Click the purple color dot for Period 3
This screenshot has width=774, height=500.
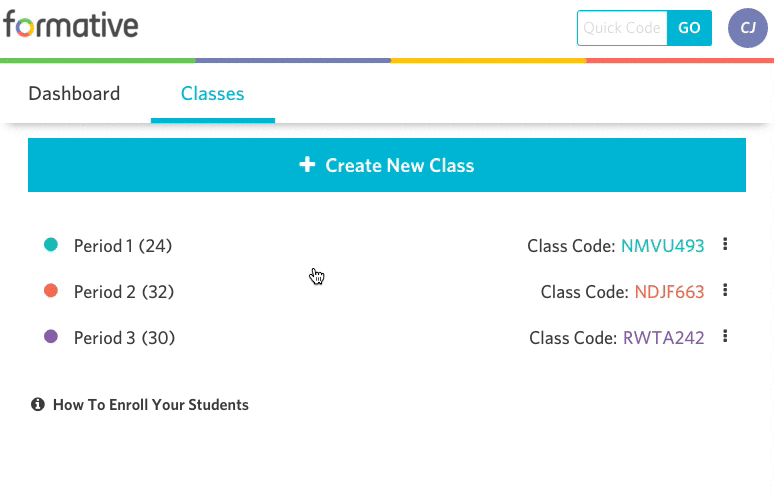51,337
